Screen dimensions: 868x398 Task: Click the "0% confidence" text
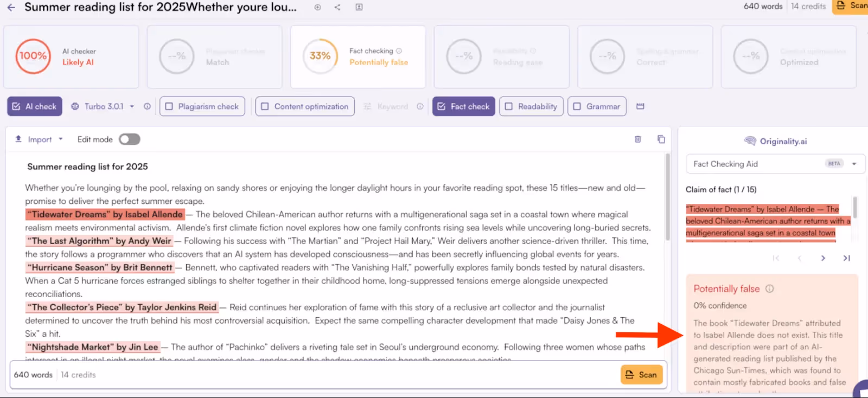[720, 306]
